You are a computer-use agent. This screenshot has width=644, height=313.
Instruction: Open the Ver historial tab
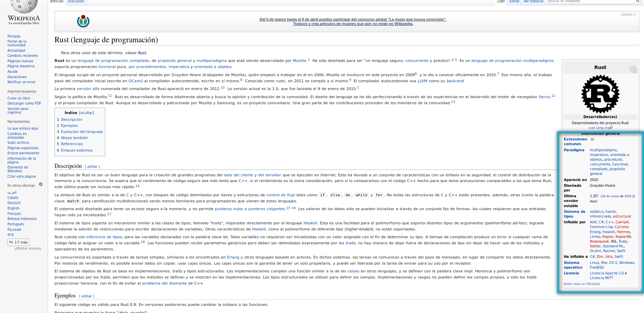[533, 2]
